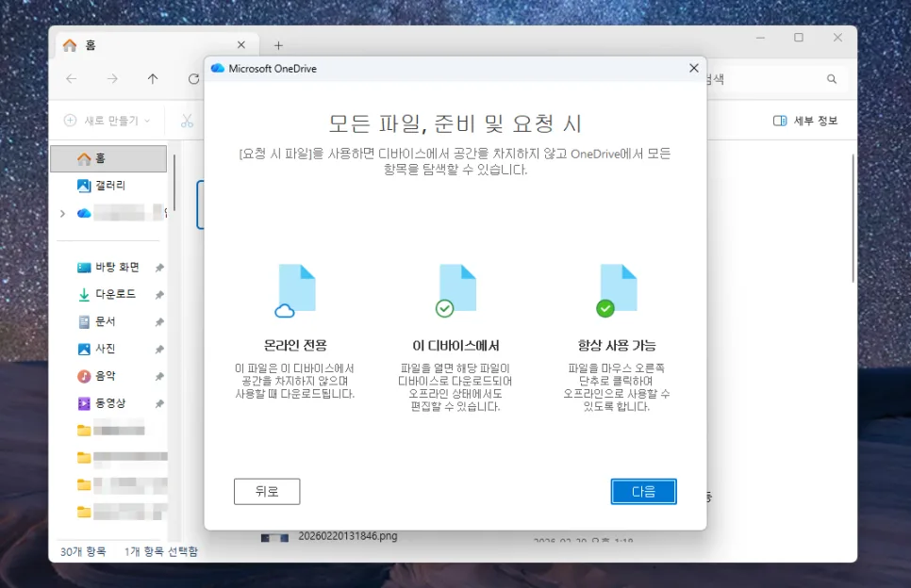The height and width of the screenshot is (588, 911).
Task: Click the 1개 항목 선택함 status text
Action: coord(161,551)
